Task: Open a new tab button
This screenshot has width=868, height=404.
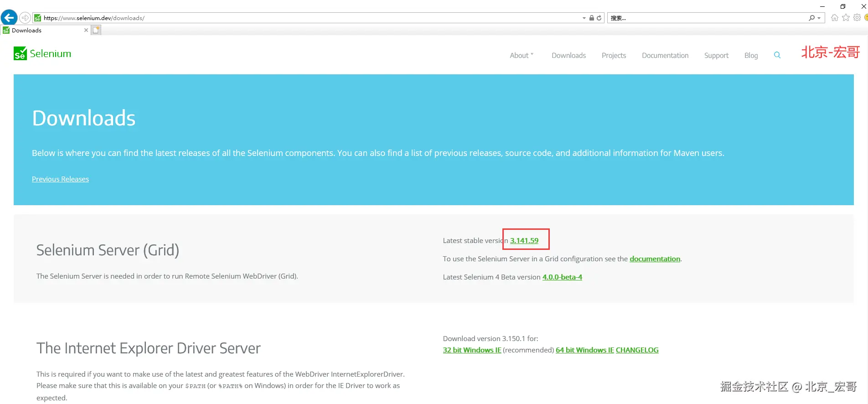Action: click(x=96, y=30)
